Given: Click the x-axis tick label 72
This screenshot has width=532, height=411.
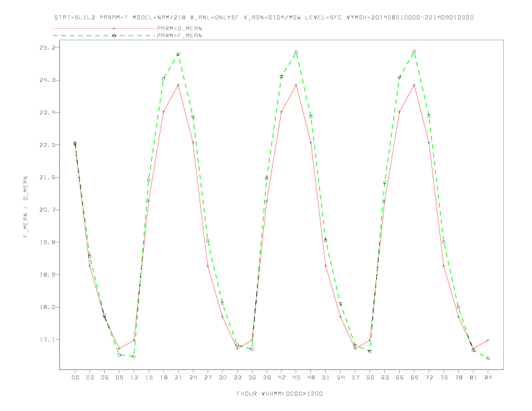Looking at the screenshot, I should 429,377.
